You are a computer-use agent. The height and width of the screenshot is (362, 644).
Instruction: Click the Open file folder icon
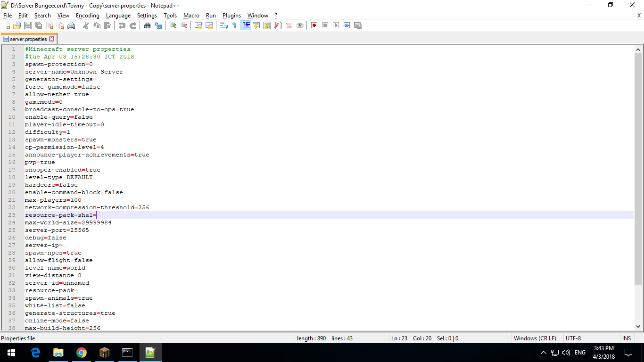tap(17, 25)
